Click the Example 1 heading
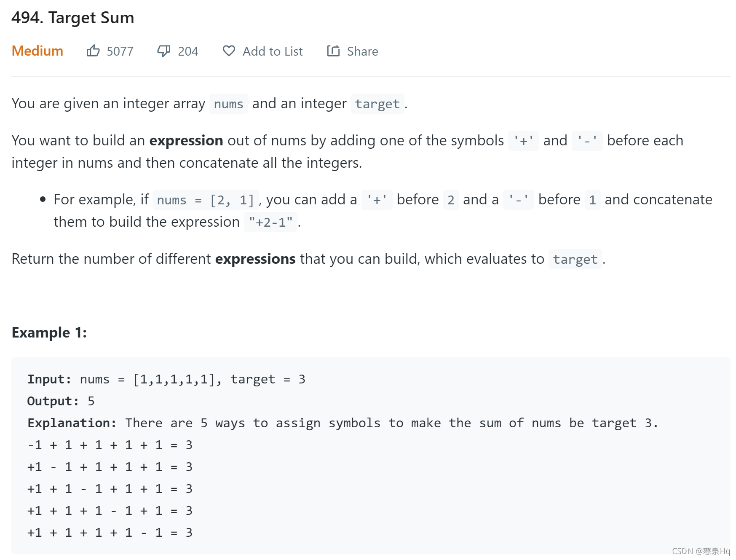 (49, 332)
